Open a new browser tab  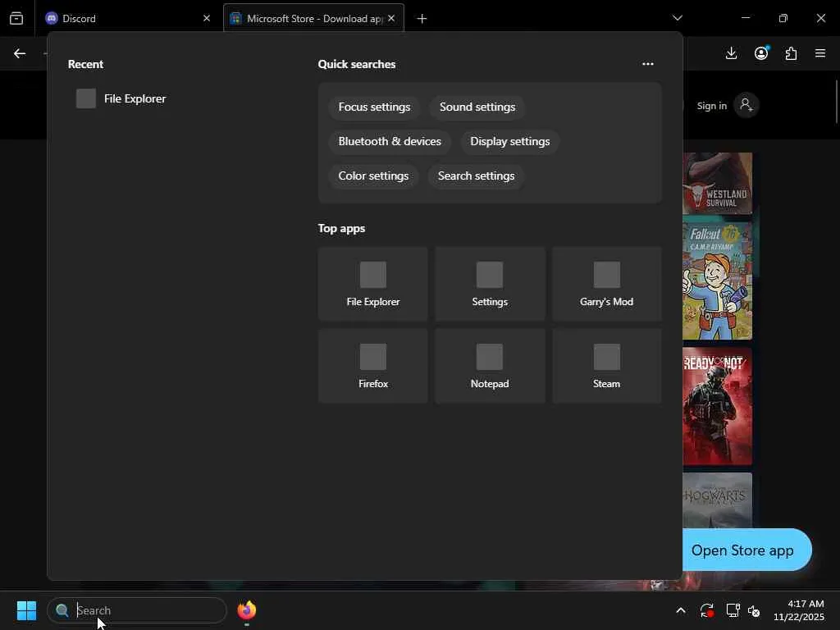[422, 19]
